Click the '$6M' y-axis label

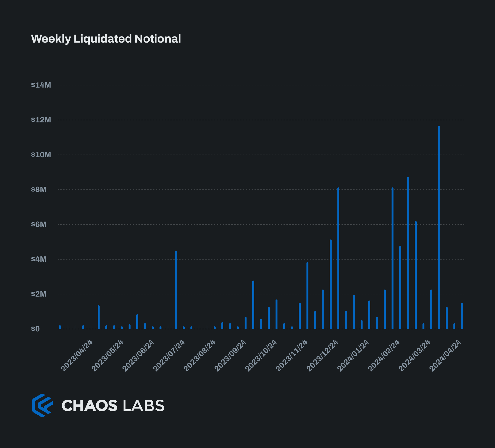tap(39, 224)
